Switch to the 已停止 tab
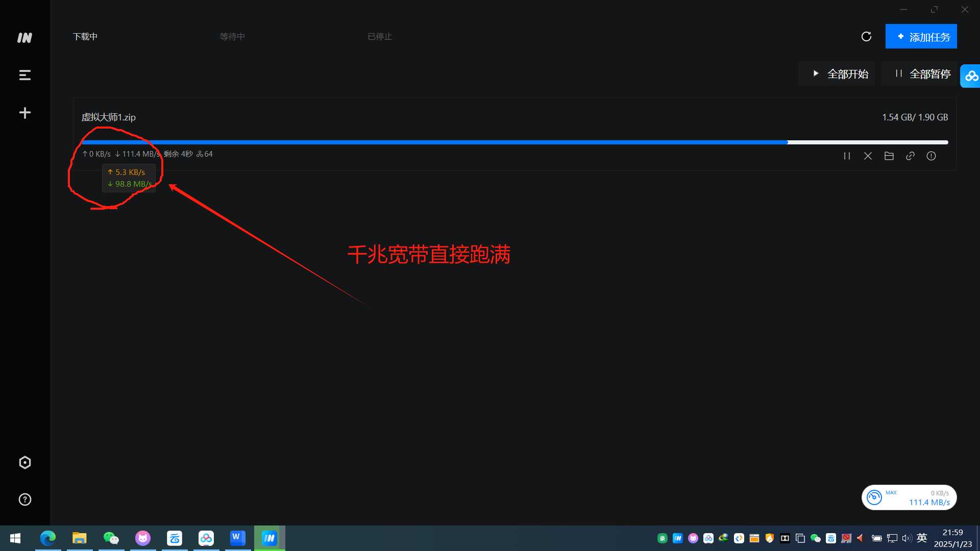Screen dimensions: 980x551 click(380, 37)
